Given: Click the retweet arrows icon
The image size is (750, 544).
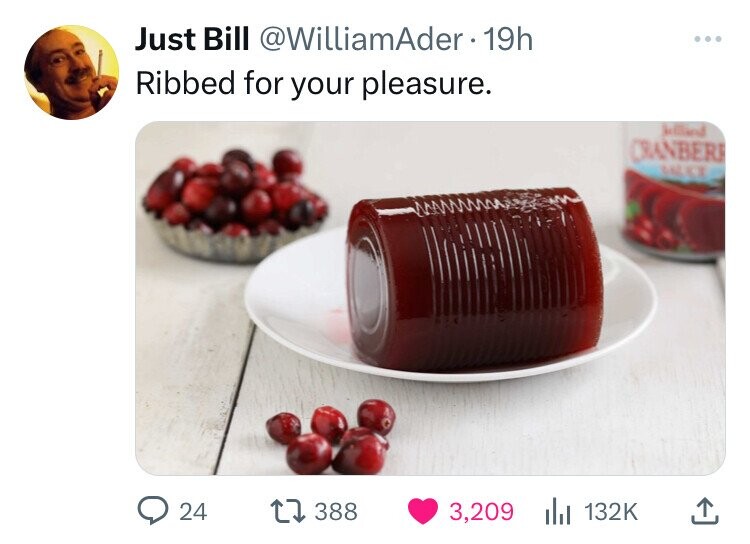Looking at the screenshot, I should 287,511.
